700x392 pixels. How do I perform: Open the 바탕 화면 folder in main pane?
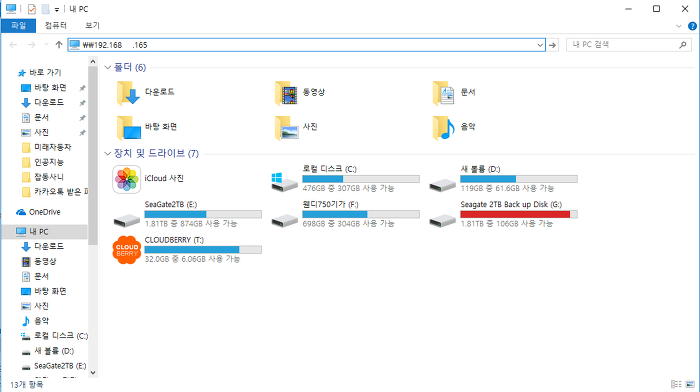coord(147,127)
